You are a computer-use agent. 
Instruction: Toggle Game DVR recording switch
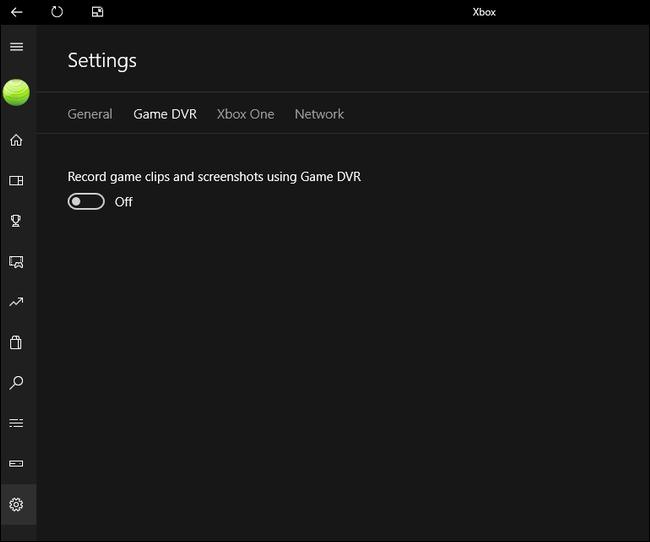86,202
